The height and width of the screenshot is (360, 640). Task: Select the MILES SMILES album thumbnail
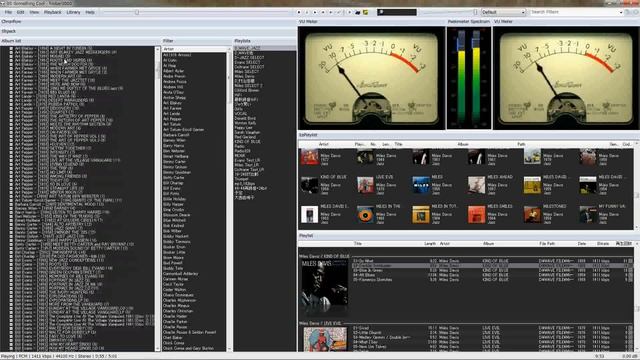click(x=477, y=215)
